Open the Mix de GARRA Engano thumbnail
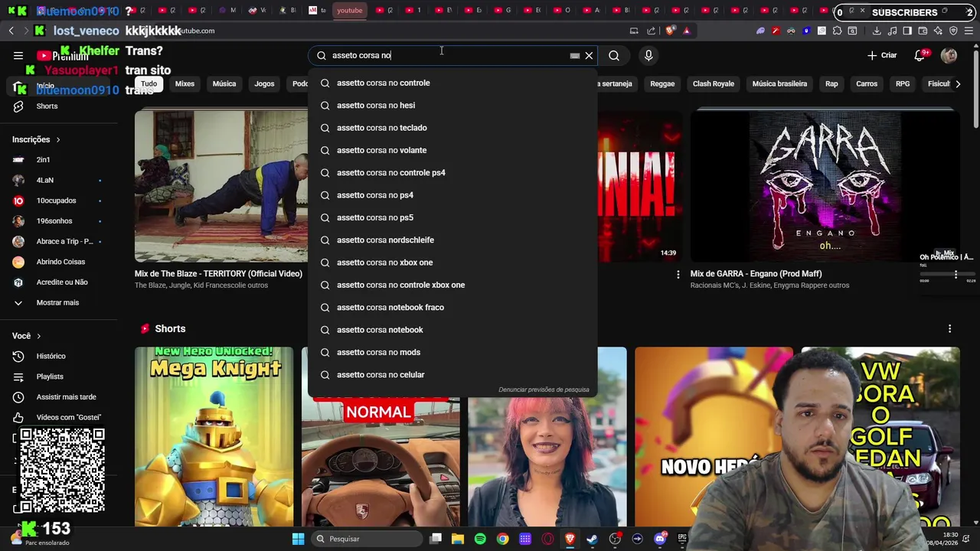 pyautogui.click(x=825, y=186)
